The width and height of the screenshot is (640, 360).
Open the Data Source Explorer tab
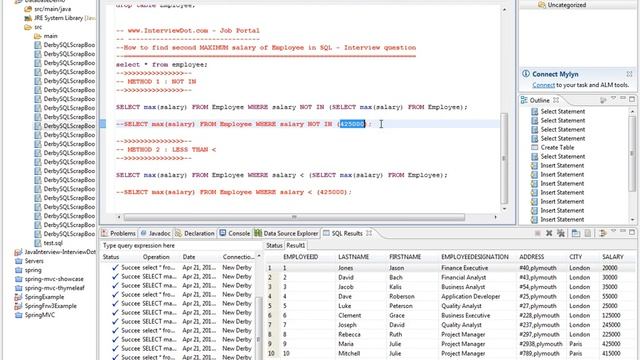286,233
